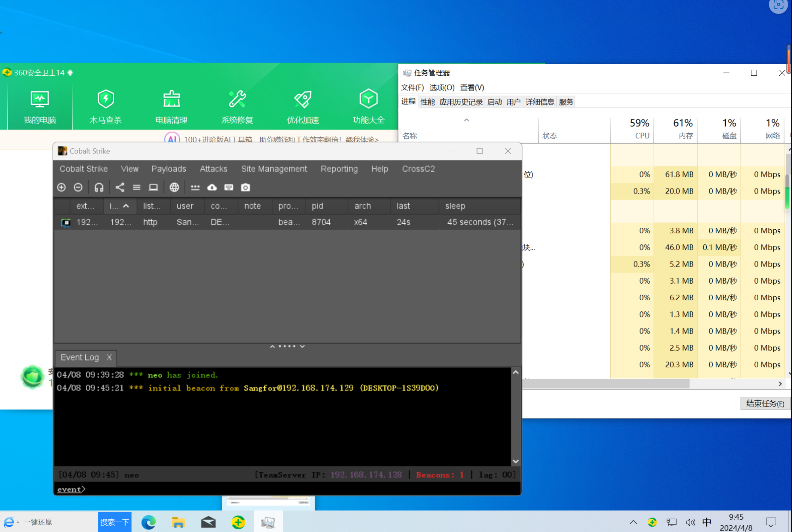Click the 9:45 clock in taskbar
Screen dimensions: 792x532
coord(736,517)
